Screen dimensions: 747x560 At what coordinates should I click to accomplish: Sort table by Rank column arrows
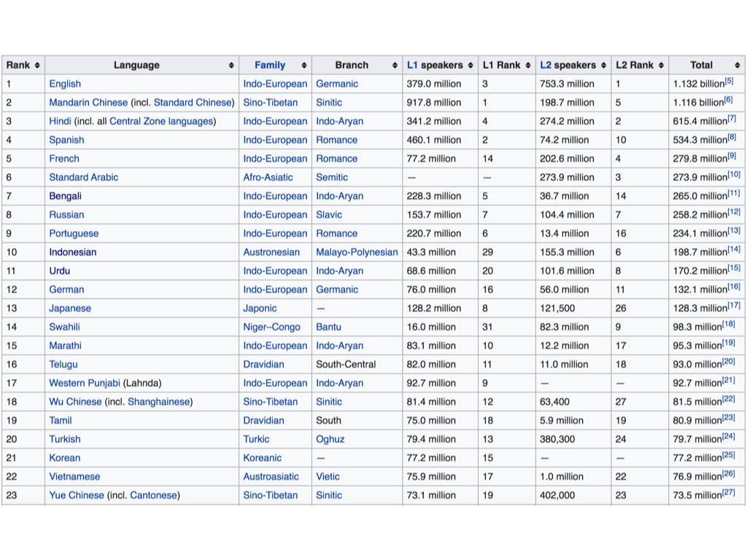click(x=37, y=65)
